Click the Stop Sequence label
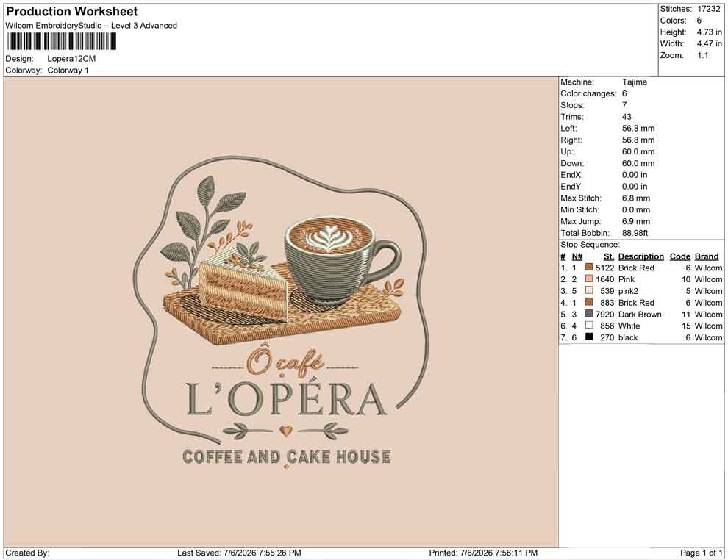 (x=590, y=245)
